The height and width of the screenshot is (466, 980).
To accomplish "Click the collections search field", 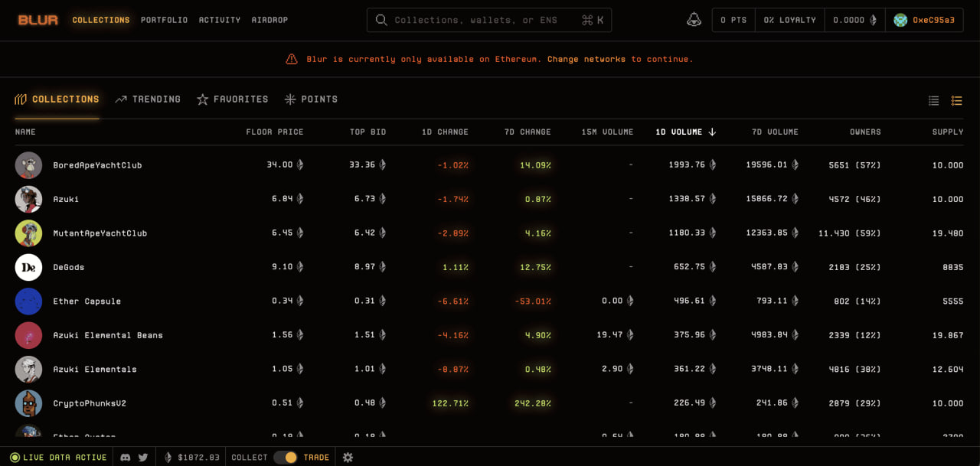I will pyautogui.click(x=488, y=20).
